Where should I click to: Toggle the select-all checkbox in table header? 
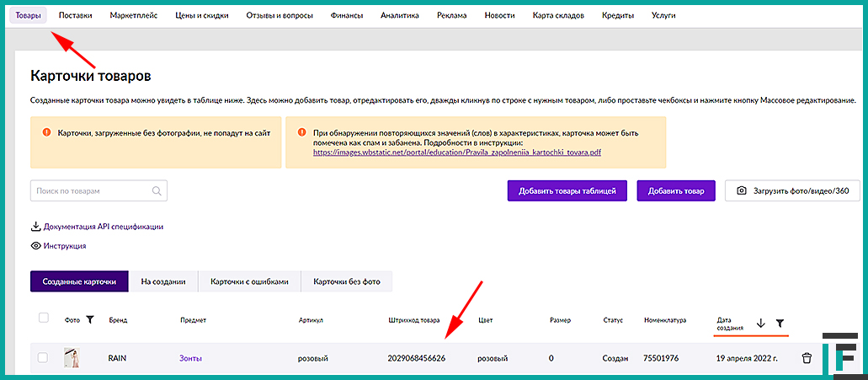point(44,318)
